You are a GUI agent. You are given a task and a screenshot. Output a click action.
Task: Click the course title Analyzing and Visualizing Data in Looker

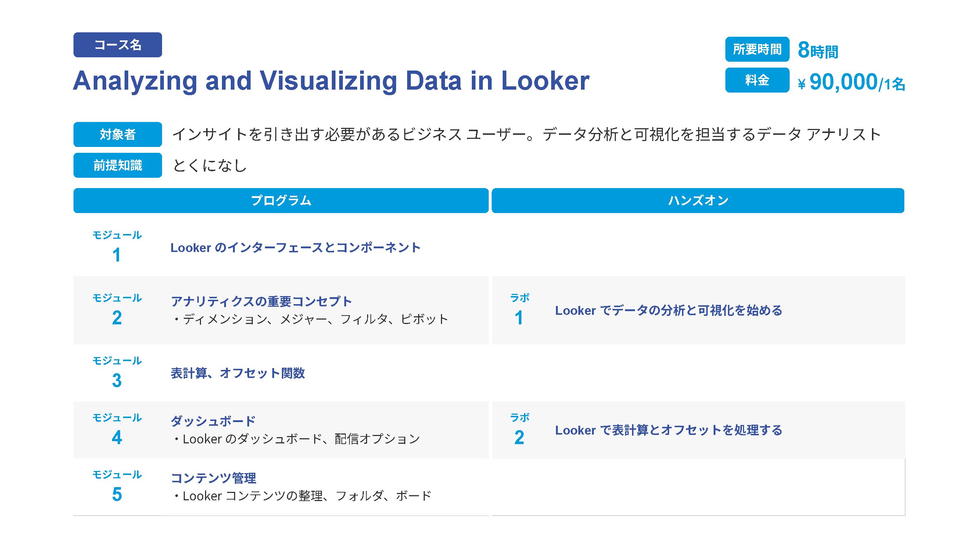pyautogui.click(x=331, y=80)
